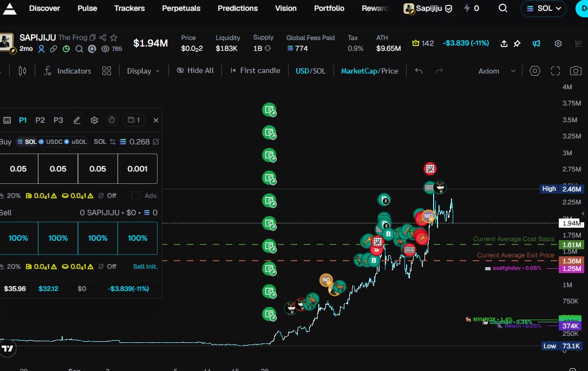588x371 pixels.
Task: Open the Axiom chart source dropdown
Action: pyautogui.click(x=497, y=71)
